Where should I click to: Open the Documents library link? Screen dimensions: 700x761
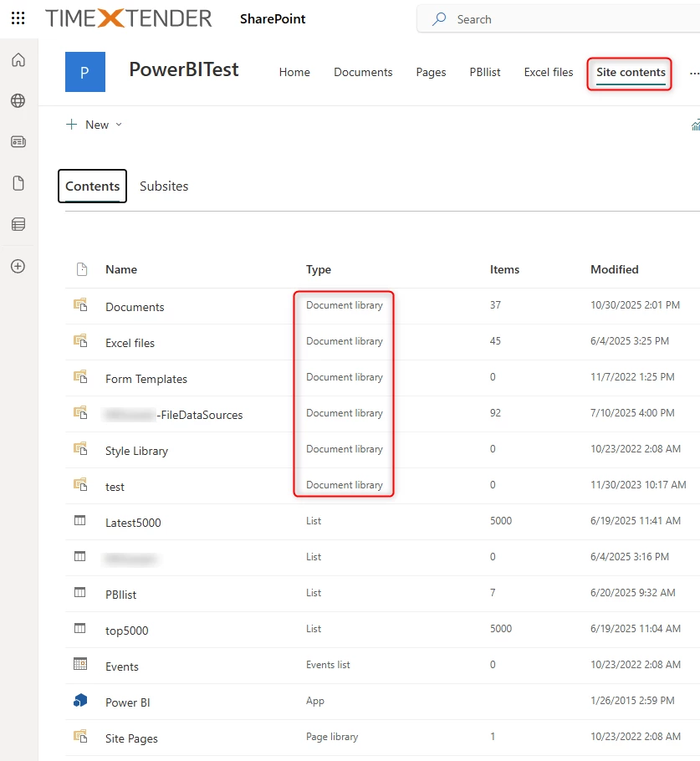(x=135, y=307)
